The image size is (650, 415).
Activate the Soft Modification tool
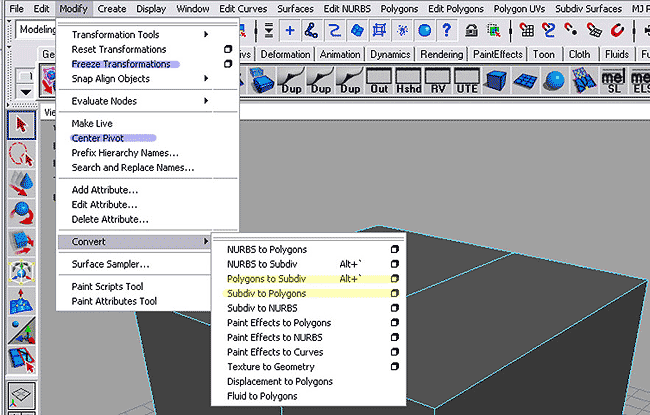click(22, 301)
